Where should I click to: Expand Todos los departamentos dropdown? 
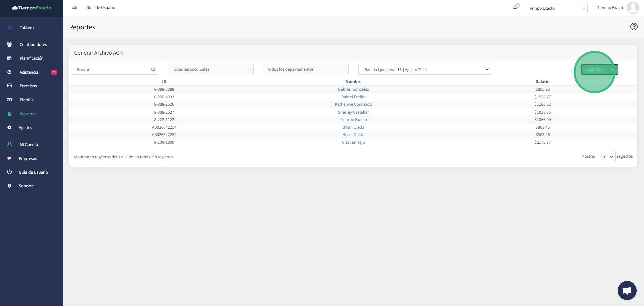point(306,69)
